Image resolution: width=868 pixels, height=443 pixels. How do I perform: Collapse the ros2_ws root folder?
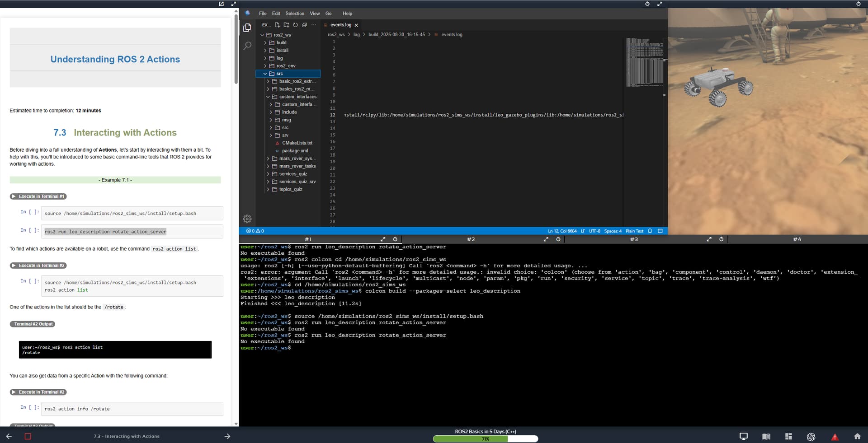tap(282, 35)
